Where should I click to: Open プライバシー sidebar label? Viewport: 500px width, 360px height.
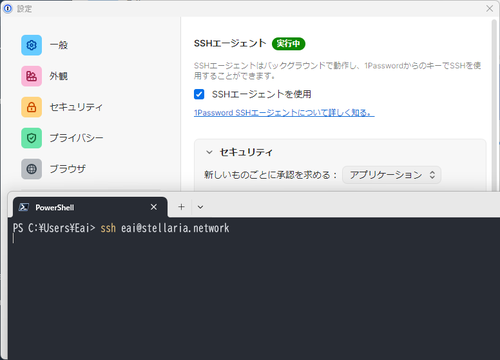[76, 138]
